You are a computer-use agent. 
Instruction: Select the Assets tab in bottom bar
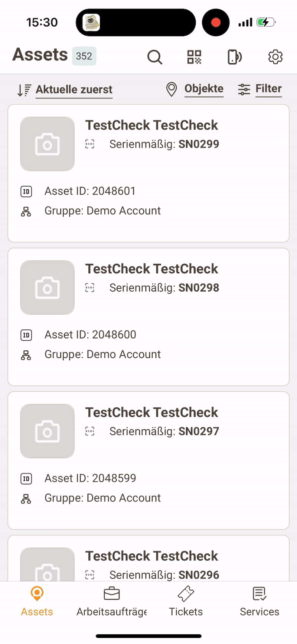pyautogui.click(x=37, y=600)
